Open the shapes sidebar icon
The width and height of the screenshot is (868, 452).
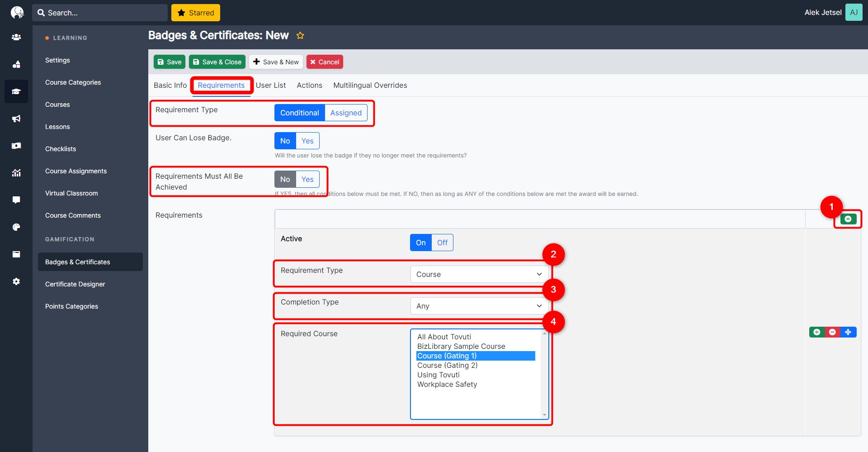click(x=16, y=64)
